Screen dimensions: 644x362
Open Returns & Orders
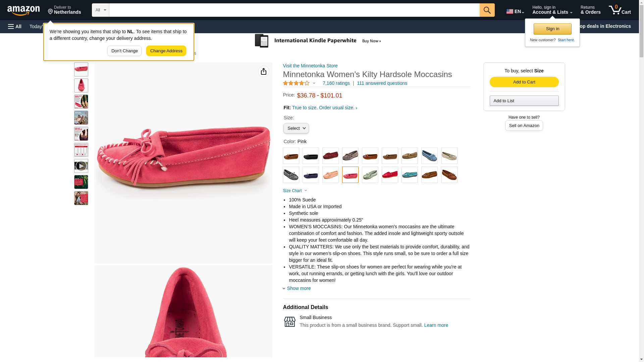click(590, 10)
